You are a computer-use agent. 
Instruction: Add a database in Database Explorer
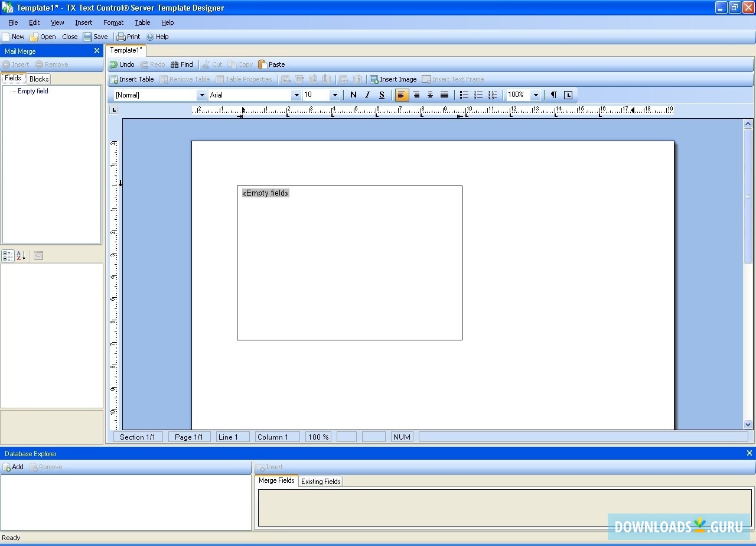tap(13, 467)
